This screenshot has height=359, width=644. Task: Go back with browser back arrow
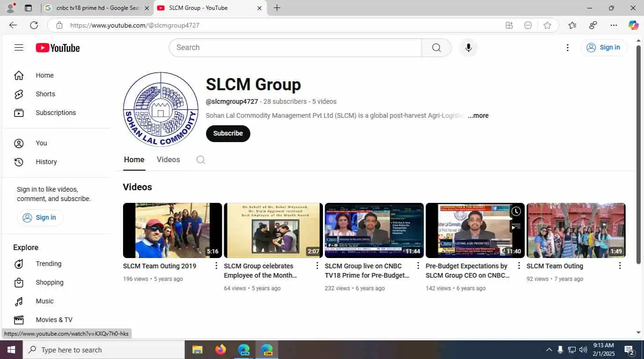click(13, 25)
